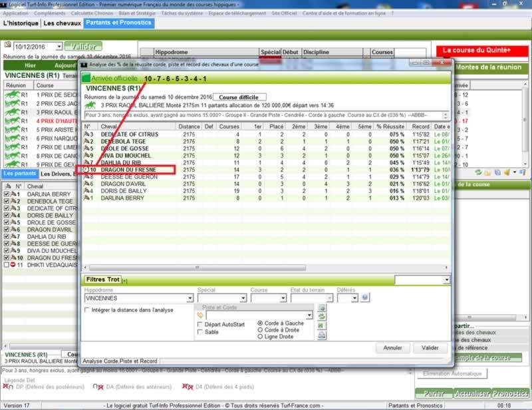The image size is (532, 410).
Task: Click the calendar icon beside the date field
Action: pos(8,46)
